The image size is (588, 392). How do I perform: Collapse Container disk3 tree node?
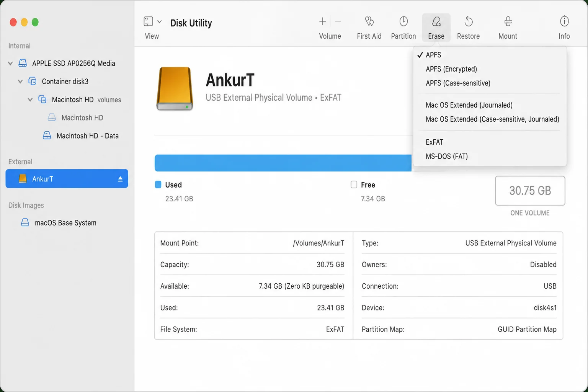click(20, 81)
